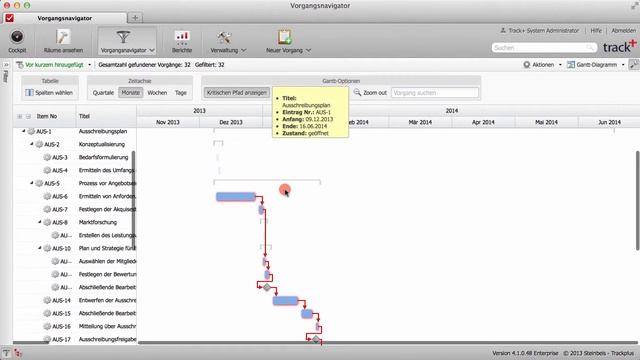Collapse the AUS-8 Marktforschung node
Viewport: 640px width, 360px height.
pos(40,222)
